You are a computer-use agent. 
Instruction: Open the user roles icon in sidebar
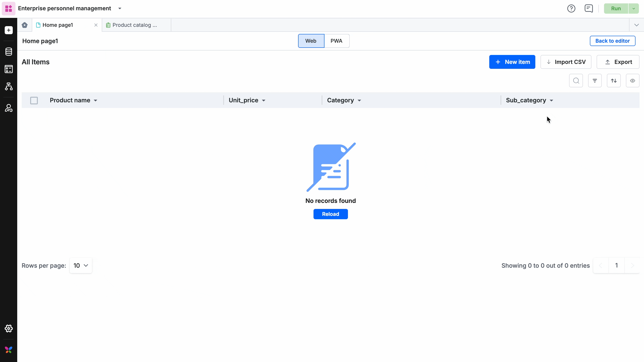[8, 108]
